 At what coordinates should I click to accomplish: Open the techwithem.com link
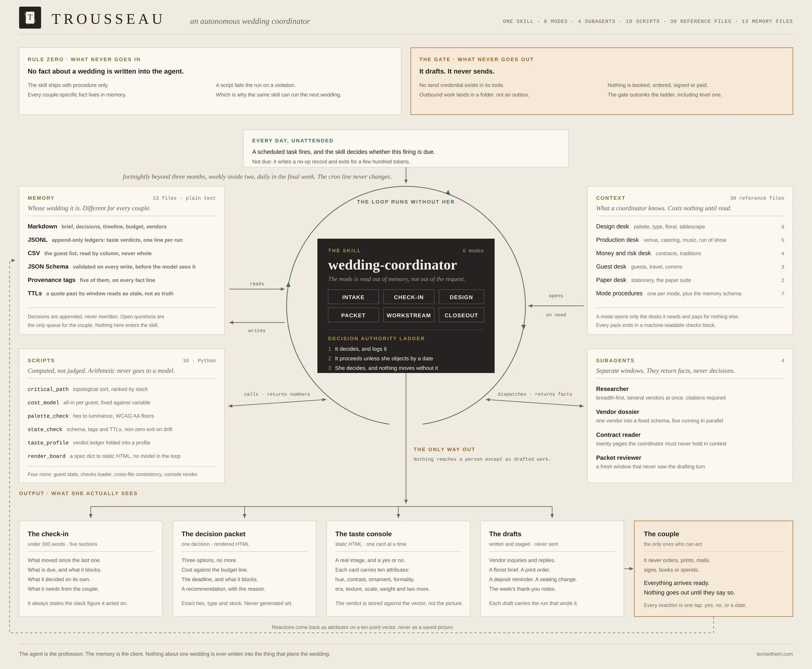(x=774, y=654)
